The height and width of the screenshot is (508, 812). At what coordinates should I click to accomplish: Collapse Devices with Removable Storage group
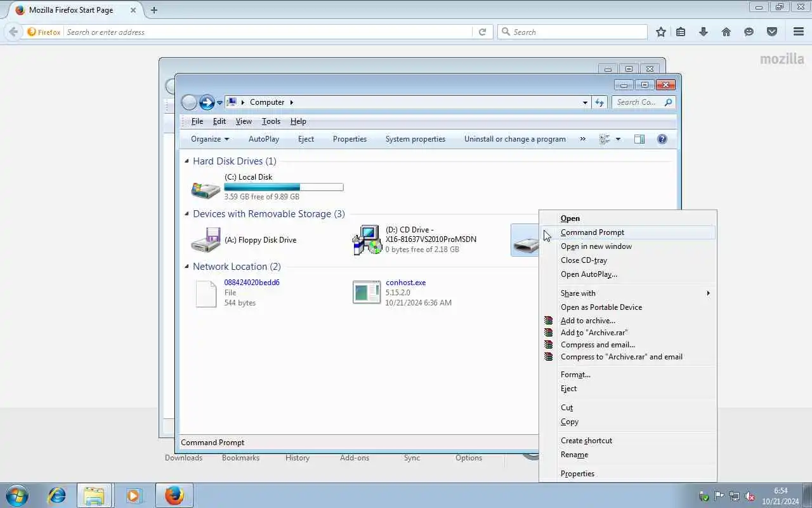[187, 214]
